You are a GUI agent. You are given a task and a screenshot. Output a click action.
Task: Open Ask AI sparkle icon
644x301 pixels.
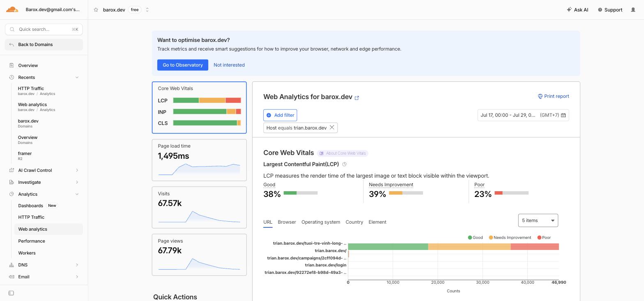[x=569, y=9]
